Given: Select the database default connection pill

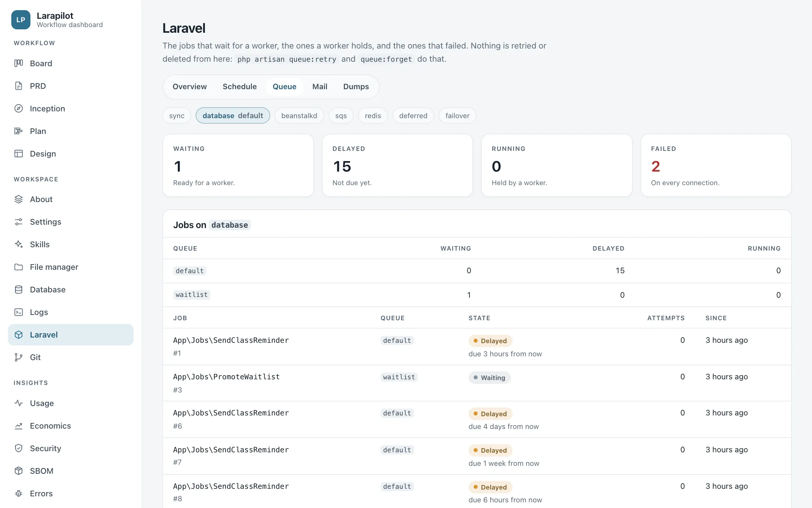Looking at the screenshot, I should pyautogui.click(x=233, y=116).
